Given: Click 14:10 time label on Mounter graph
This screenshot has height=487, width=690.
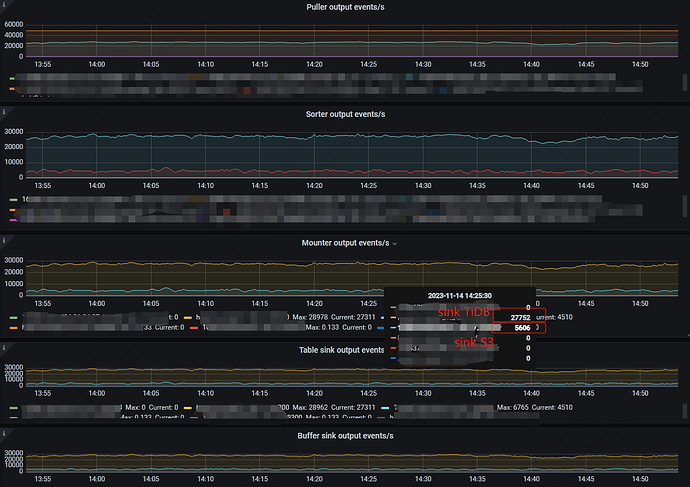Looking at the screenshot, I should pyautogui.click(x=206, y=304).
